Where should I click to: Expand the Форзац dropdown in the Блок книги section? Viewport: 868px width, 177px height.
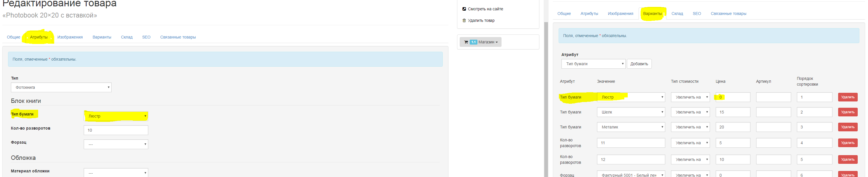coord(116,145)
